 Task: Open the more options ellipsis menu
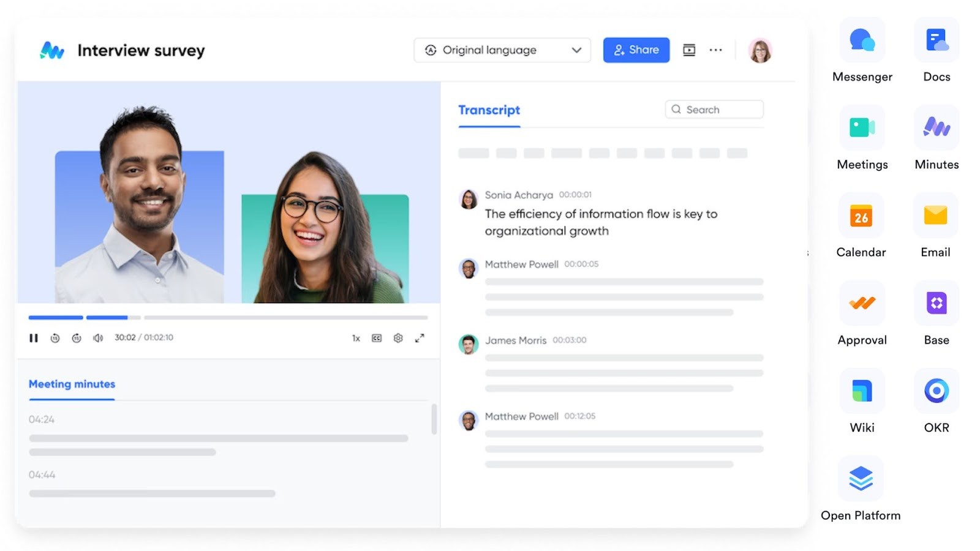[x=715, y=50]
